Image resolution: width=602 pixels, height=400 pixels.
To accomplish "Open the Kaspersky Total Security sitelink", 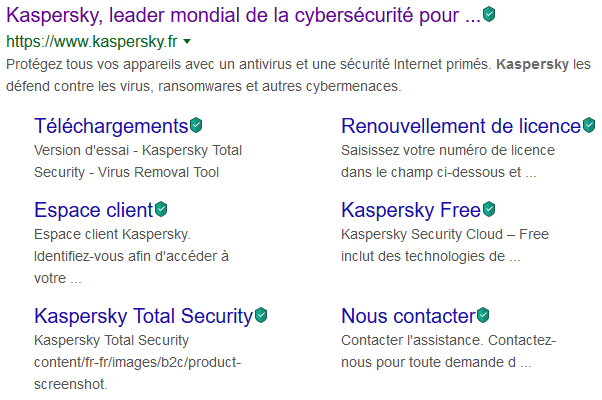I will click(143, 317).
